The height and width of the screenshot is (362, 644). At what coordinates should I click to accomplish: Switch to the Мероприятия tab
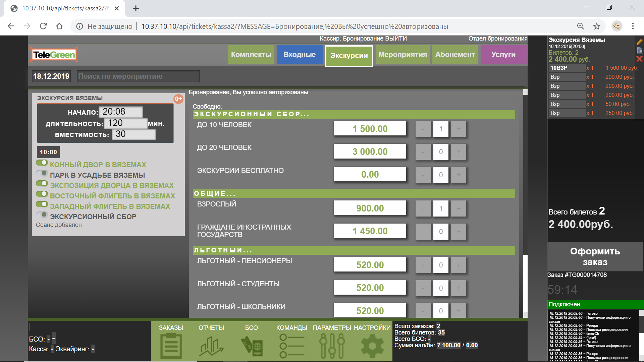(402, 55)
